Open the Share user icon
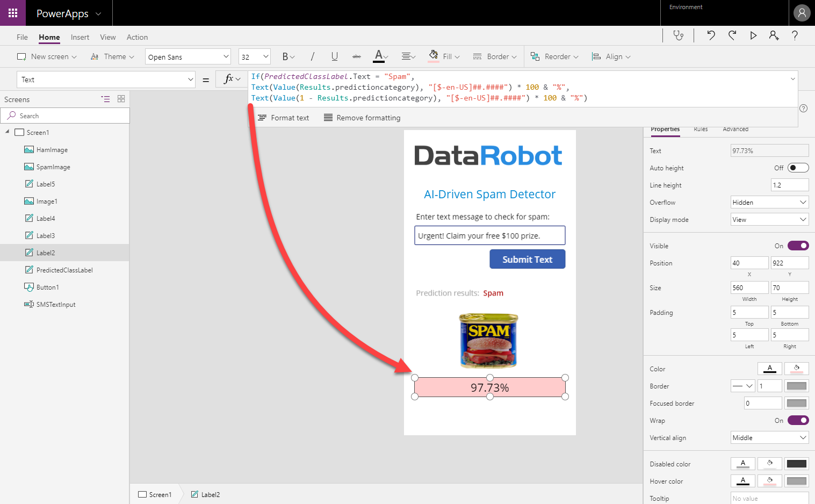Image resolution: width=815 pixels, height=504 pixels. pos(774,35)
